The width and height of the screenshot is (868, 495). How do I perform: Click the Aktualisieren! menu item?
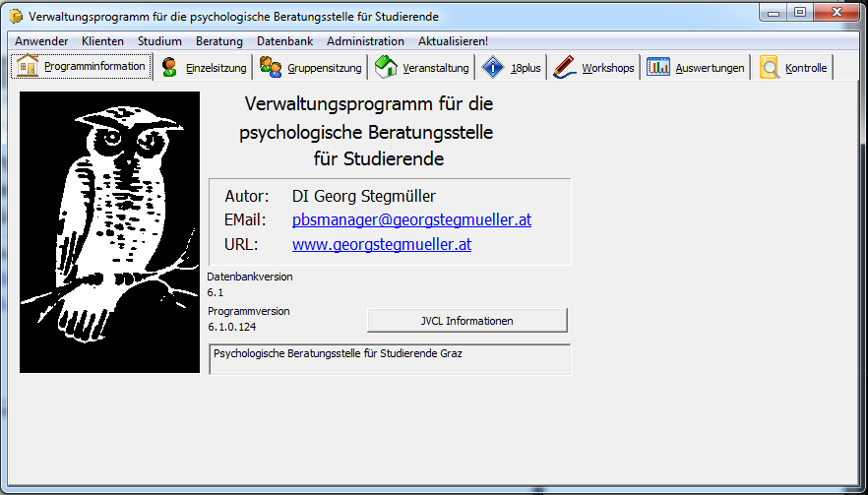(x=453, y=41)
